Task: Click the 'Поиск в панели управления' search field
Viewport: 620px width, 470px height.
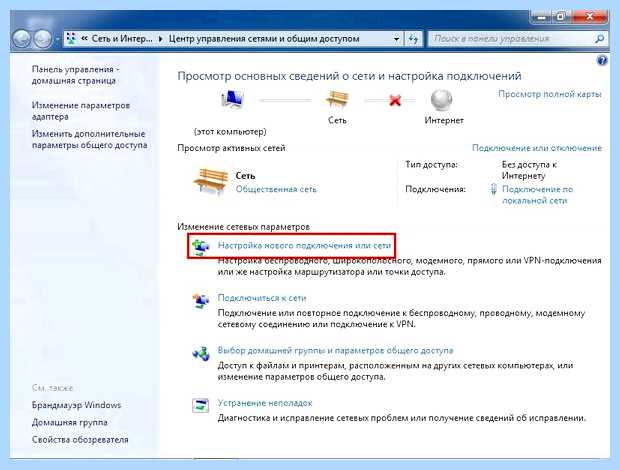Action: pyautogui.click(x=511, y=39)
